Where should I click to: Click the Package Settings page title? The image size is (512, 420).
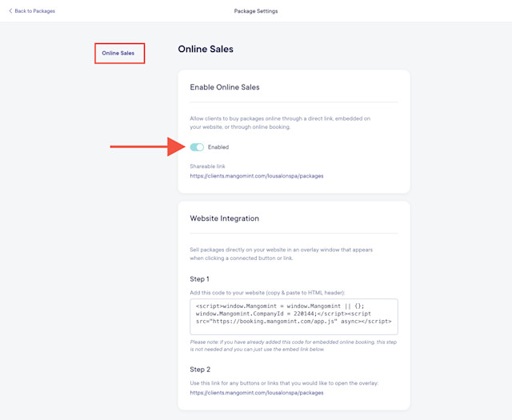256,10
